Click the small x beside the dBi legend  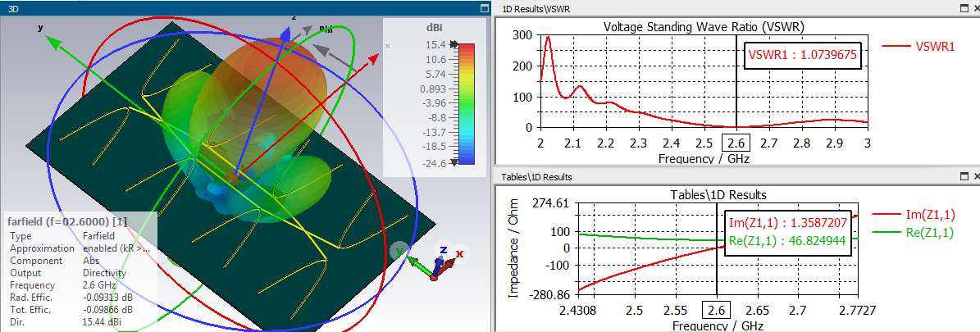[388, 46]
